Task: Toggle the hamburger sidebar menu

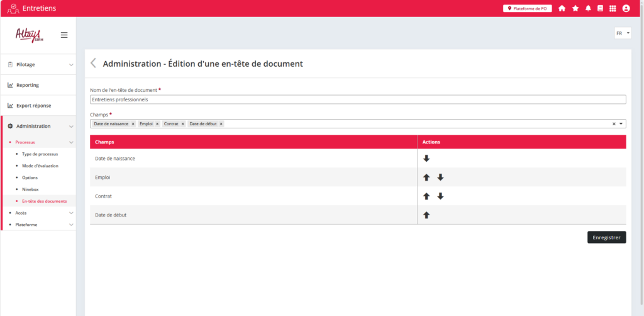Action: tap(64, 35)
